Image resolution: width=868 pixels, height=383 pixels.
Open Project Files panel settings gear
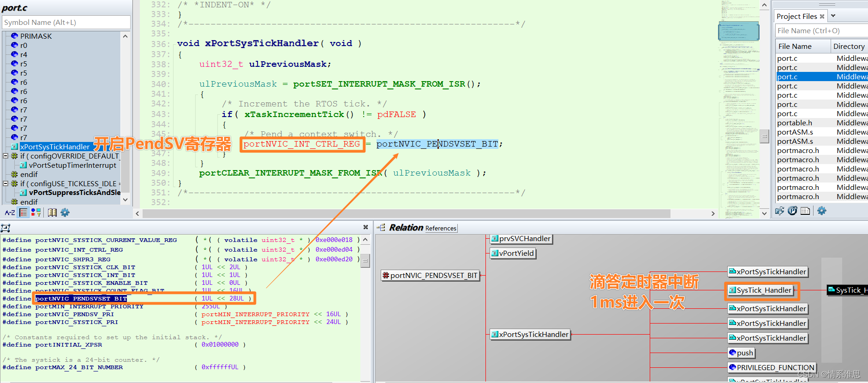(x=822, y=211)
